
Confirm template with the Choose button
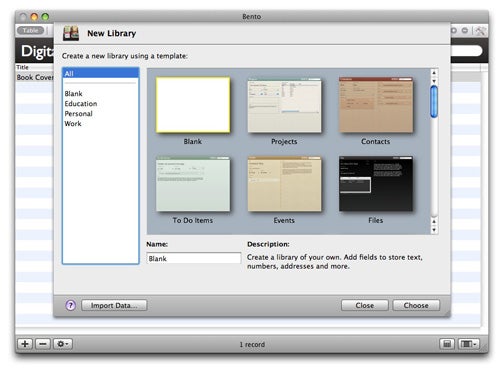coord(416,305)
